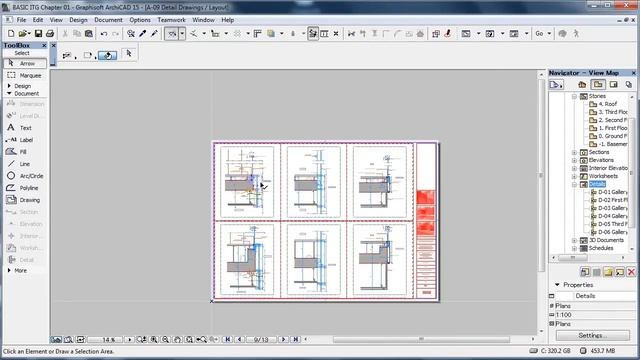Jump to the last layout button

point(296,339)
